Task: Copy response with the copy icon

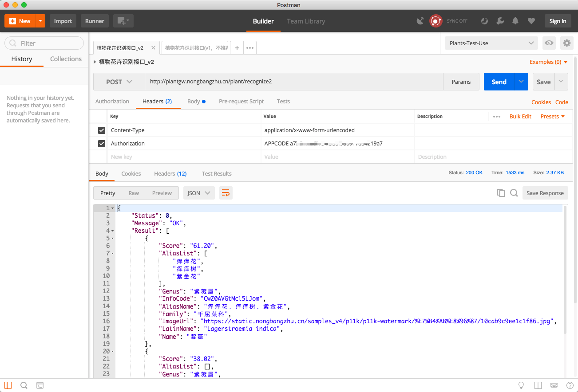Action: (x=501, y=193)
